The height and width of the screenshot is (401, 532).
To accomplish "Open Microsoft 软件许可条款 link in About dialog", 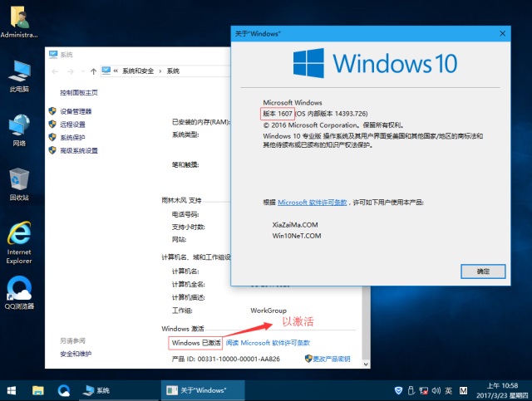I will pyautogui.click(x=314, y=202).
